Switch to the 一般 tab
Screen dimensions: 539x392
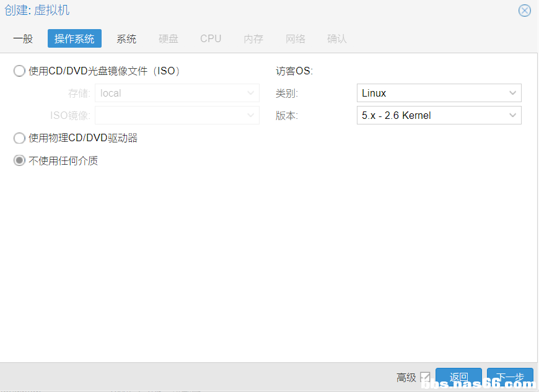point(23,38)
